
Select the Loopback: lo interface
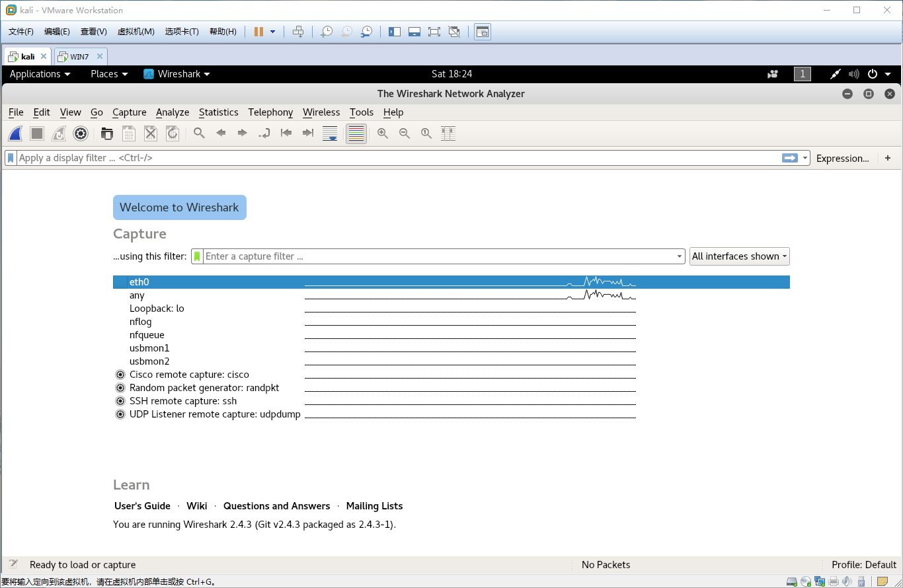pyautogui.click(x=451, y=309)
